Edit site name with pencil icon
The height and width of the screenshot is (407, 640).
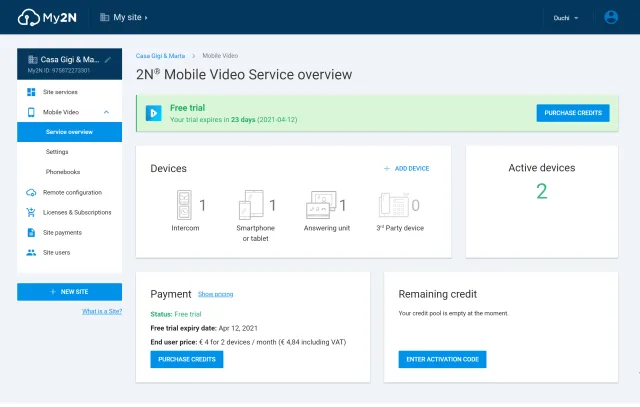click(108, 60)
